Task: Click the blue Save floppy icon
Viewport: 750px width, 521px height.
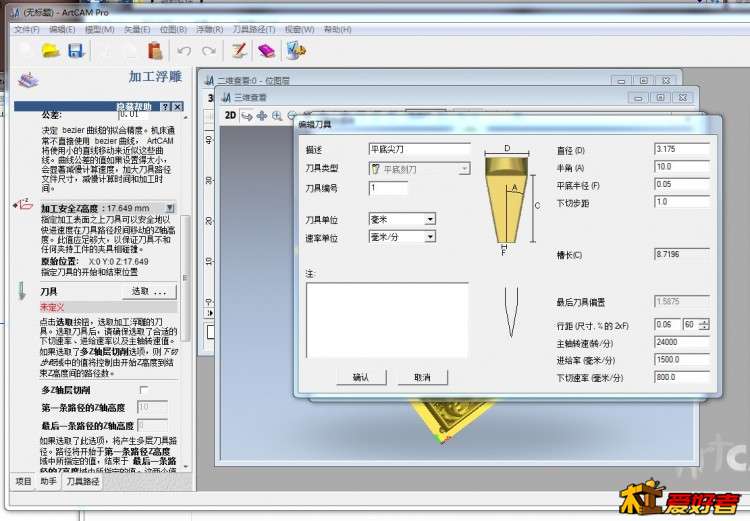Action: click(x=76, y=50)
